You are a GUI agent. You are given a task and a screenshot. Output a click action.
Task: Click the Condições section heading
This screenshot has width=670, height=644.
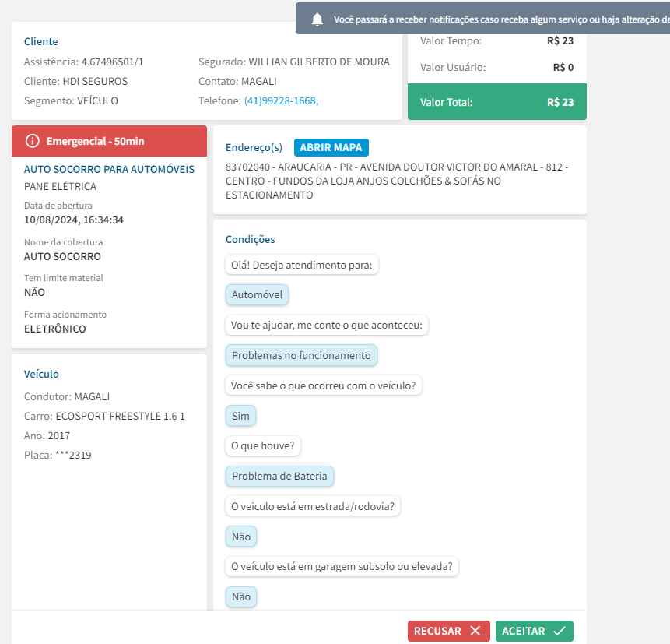(250, 239)
